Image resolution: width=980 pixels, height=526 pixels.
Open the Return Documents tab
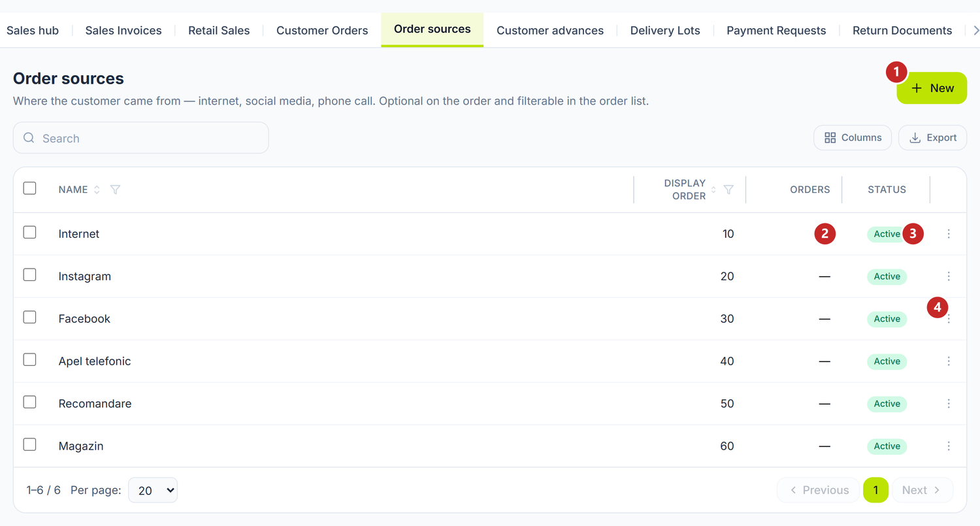tap(902, 30)
